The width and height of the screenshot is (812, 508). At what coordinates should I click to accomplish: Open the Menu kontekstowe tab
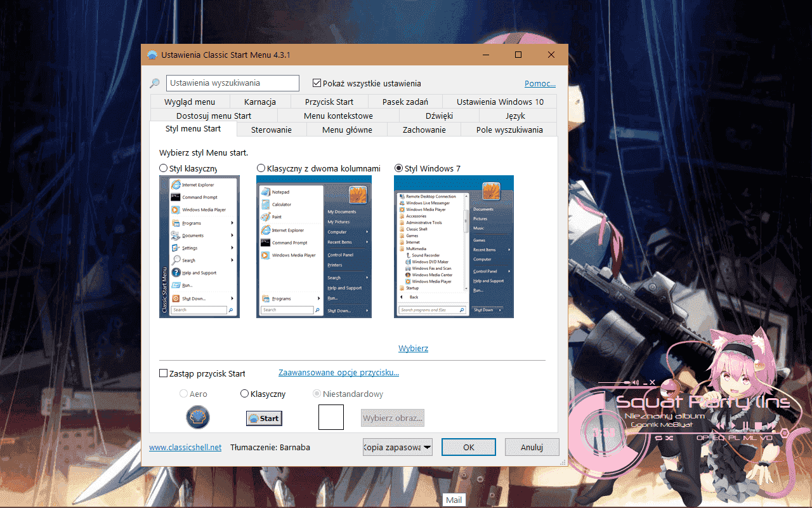click(x=338, y=116)
